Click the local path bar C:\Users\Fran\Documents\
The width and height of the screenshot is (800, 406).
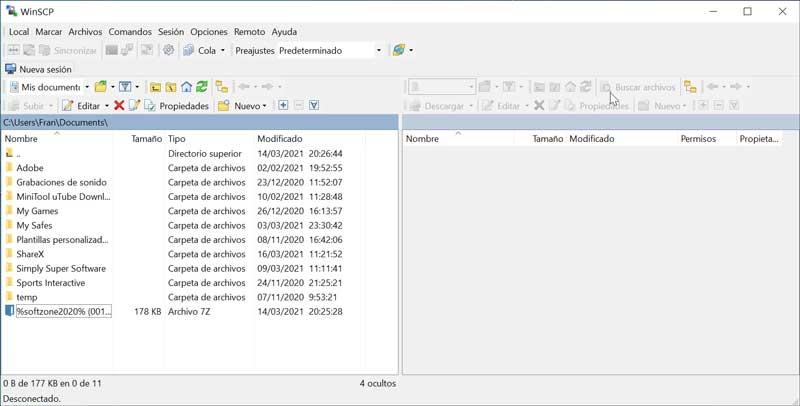[199, 122]
